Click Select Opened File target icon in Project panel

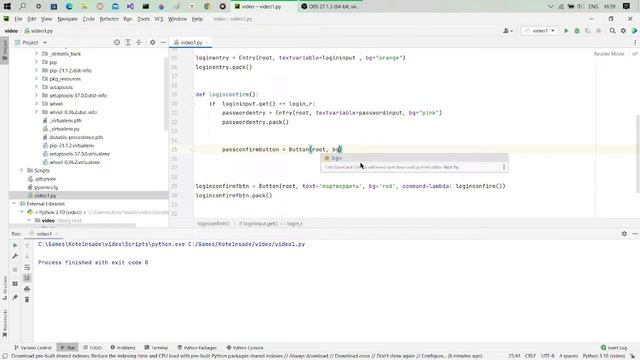(117, 42)
